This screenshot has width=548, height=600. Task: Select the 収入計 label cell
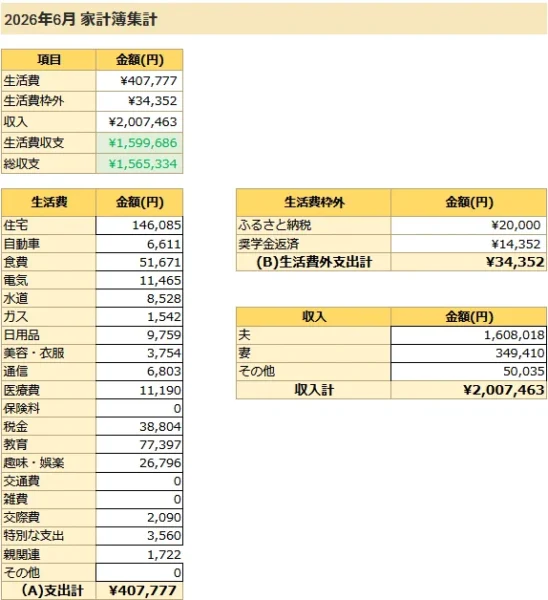(x=314, y=390)
